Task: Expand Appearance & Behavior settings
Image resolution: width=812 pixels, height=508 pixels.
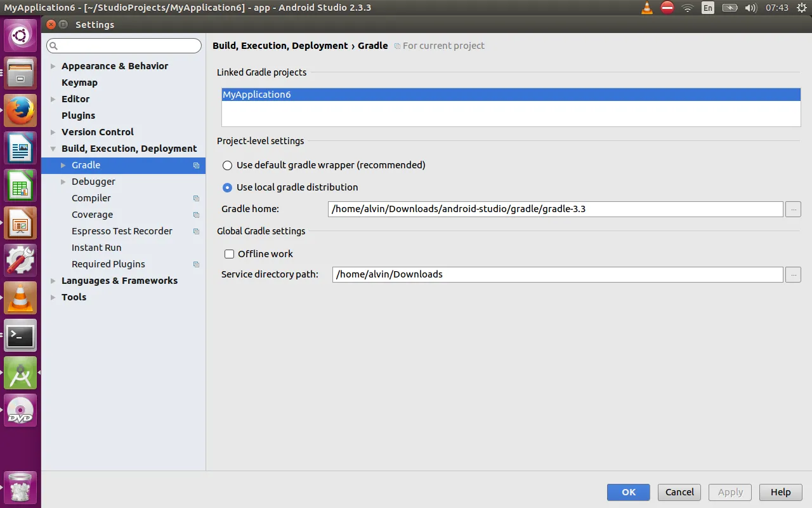Action: tap(53, 66)
